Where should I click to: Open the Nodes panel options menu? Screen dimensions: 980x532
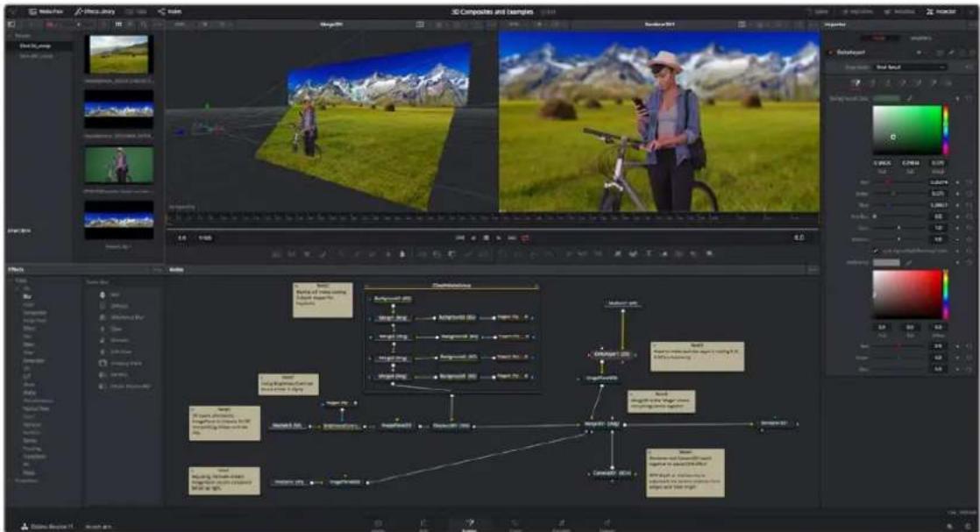tap(813, 269)
